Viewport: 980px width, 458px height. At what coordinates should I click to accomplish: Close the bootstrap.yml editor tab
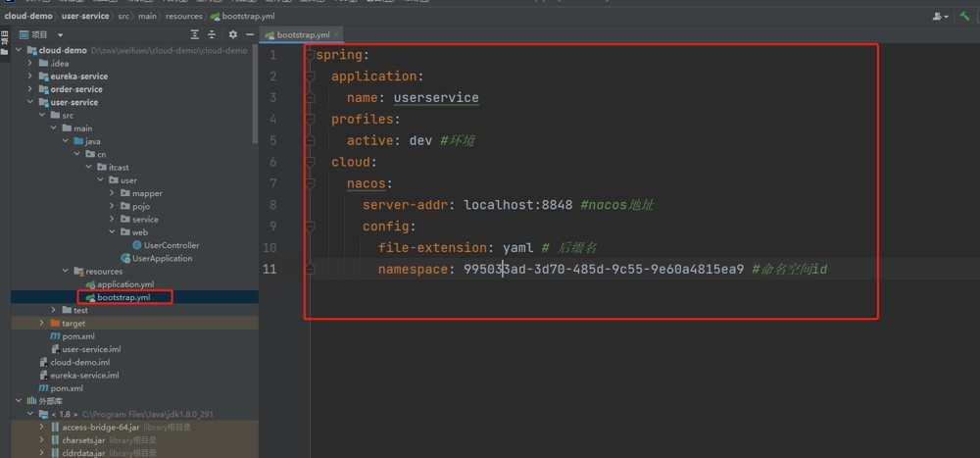(x=336, y=35)
